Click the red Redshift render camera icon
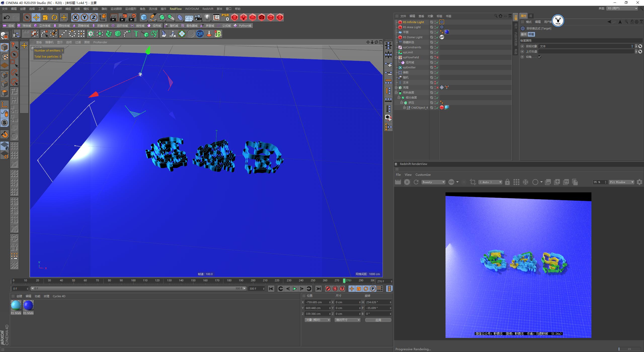This screenshot has width=644, height=352. click(262, 17)
